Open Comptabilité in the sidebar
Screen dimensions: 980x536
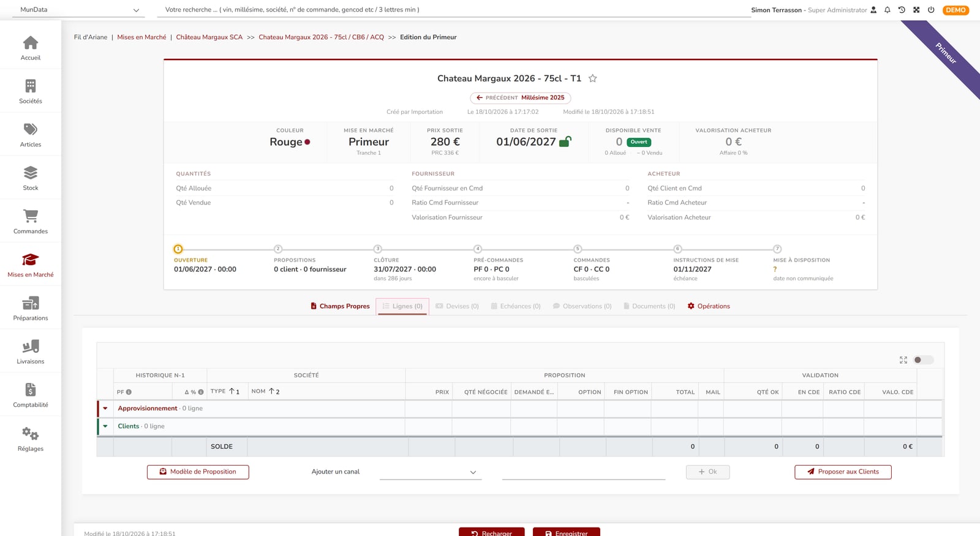tap(31, 395)
